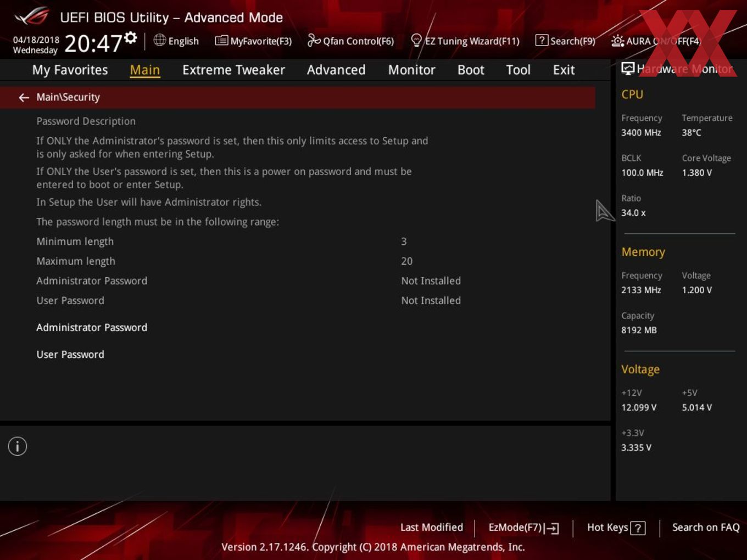Screen dimensions: 747x560
Task: Open the Boot tab
Action: click(x=471, y=70)
